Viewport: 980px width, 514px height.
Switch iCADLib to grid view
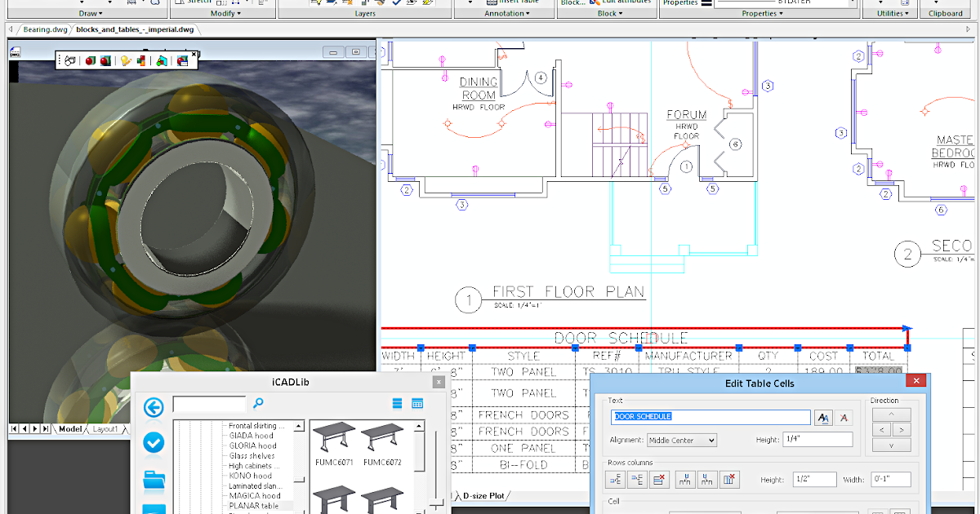(x=417, y=403)
